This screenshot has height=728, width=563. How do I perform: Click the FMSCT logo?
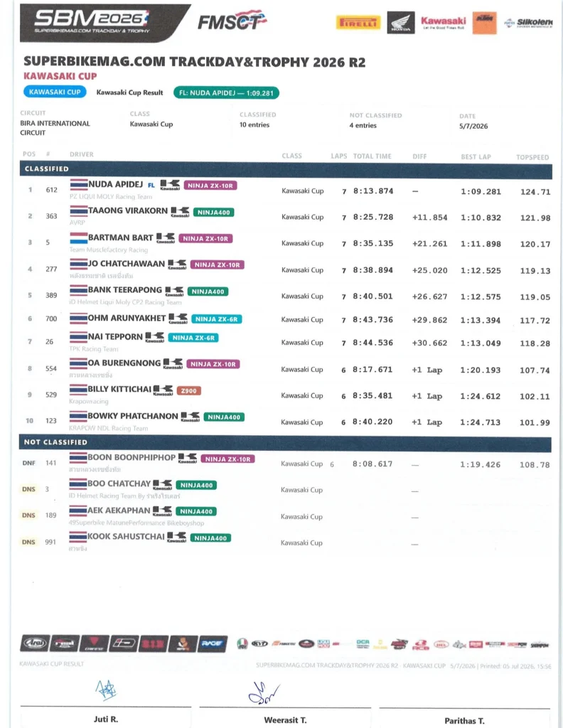[x=232, y=21]
